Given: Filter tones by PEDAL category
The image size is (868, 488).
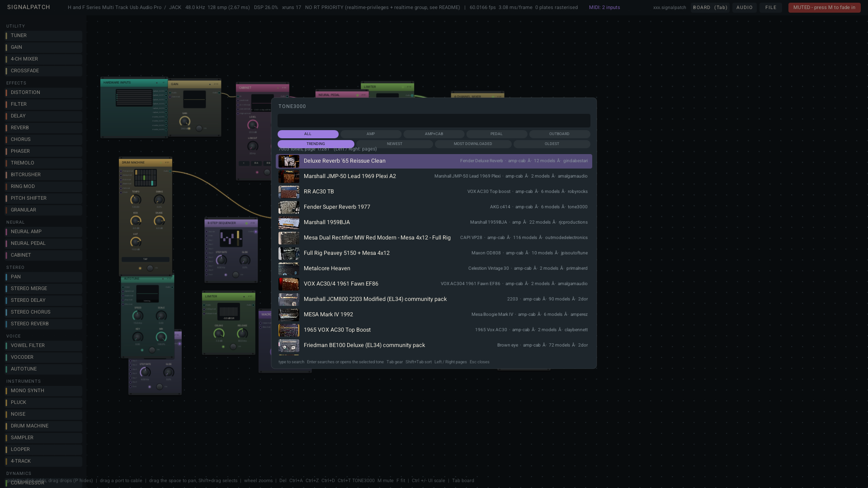Looking at the screenshot, I should click(x=496, y=134).
